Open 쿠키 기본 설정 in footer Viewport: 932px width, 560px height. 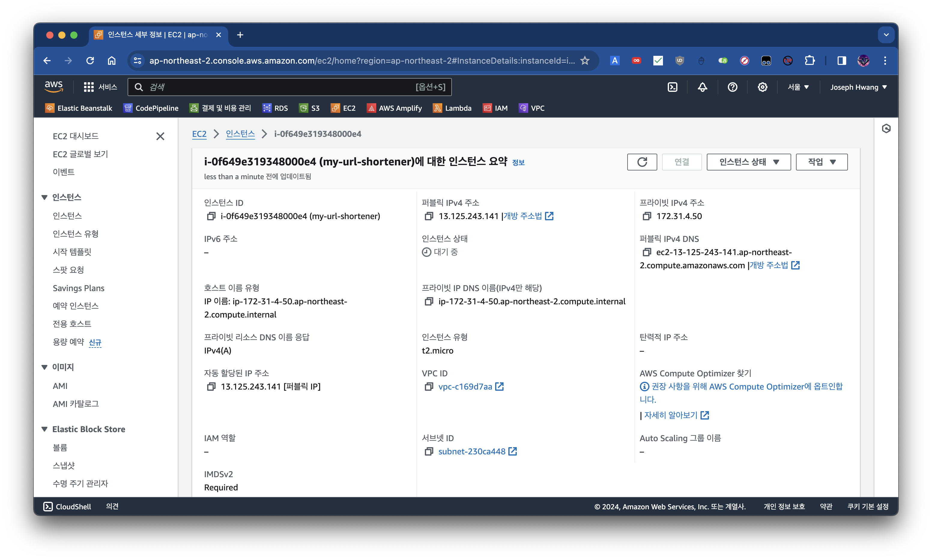(x=867, y=506)
